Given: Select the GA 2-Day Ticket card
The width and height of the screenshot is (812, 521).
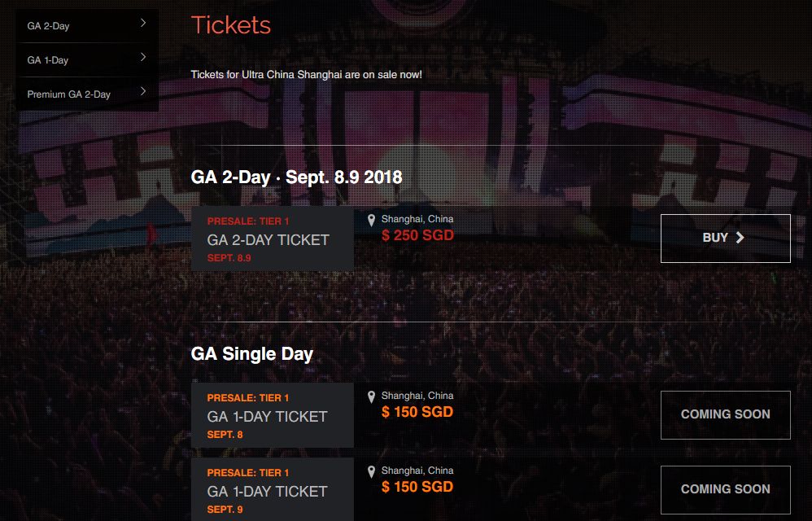Looking at the screenshot, I should coord(273,239).
